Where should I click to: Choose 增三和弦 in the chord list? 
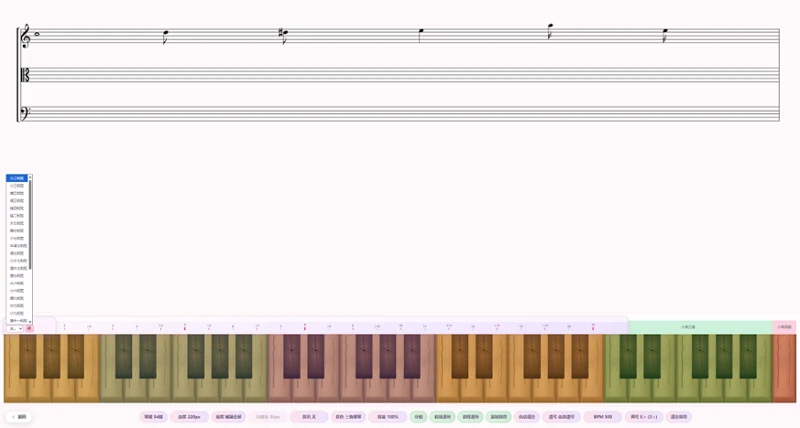tap(17, 193)
